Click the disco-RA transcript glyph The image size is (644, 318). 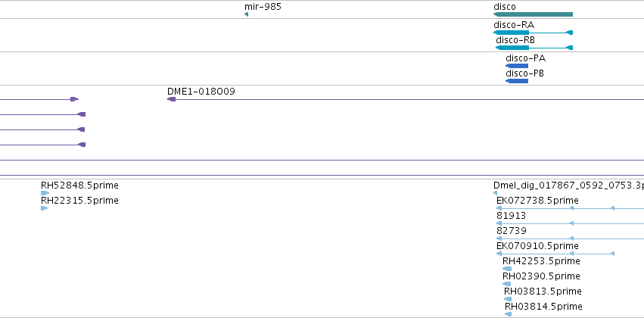533,33
